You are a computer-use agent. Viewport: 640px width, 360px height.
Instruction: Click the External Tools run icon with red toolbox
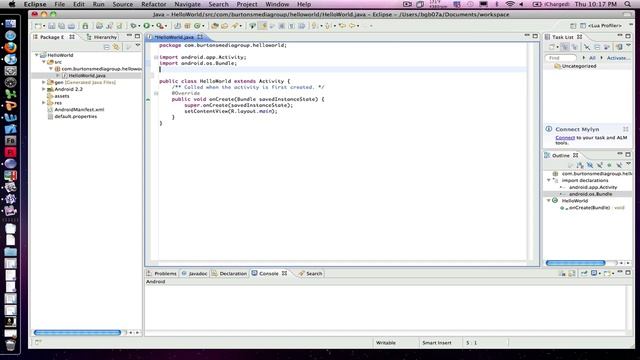click(160, 26)
